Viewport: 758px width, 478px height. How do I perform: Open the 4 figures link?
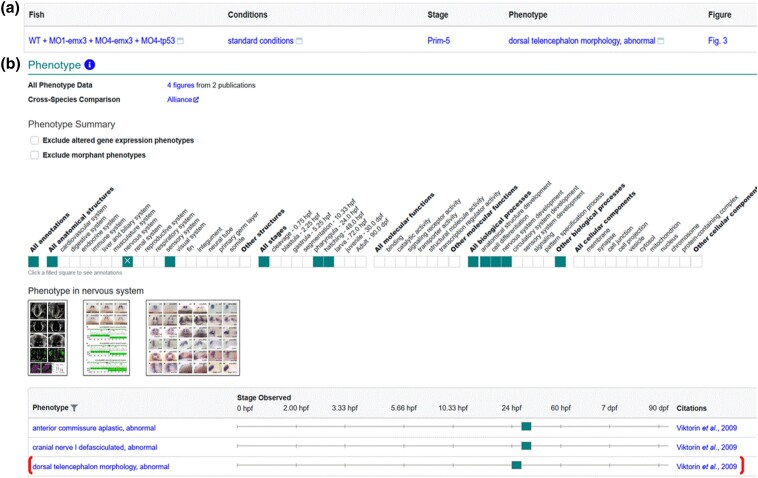[181, 85]
